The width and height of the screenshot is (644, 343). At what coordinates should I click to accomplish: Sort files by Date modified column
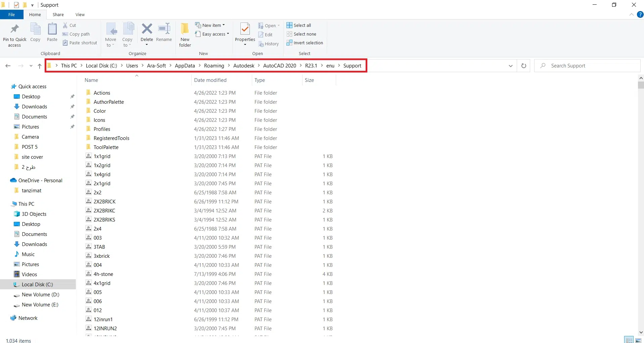coord(210,80)
